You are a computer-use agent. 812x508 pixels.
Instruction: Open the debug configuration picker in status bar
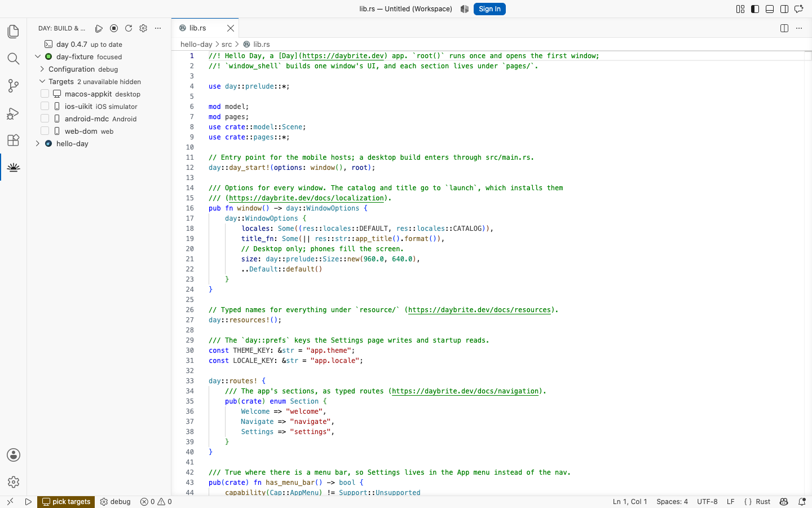point(115,501)
